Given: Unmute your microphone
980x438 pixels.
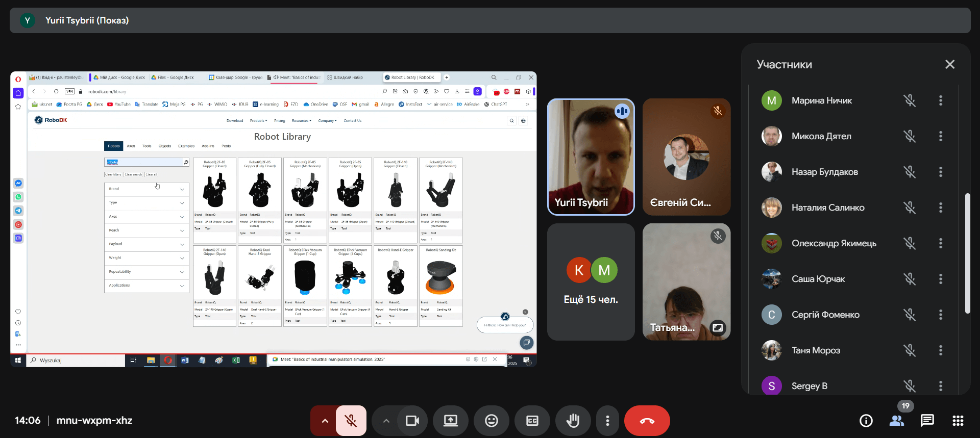Looking at the screenshot, I should (x=351, y=421).
